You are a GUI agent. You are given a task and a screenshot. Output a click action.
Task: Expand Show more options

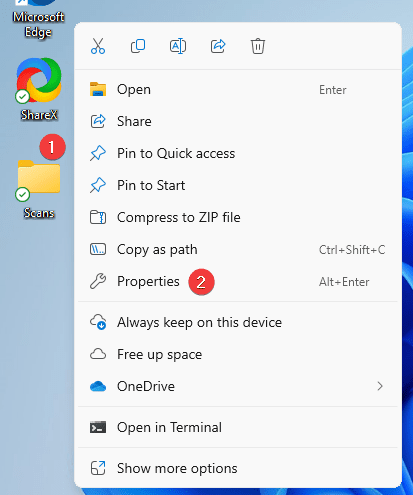pyautogui.click(x=238, y=468)
